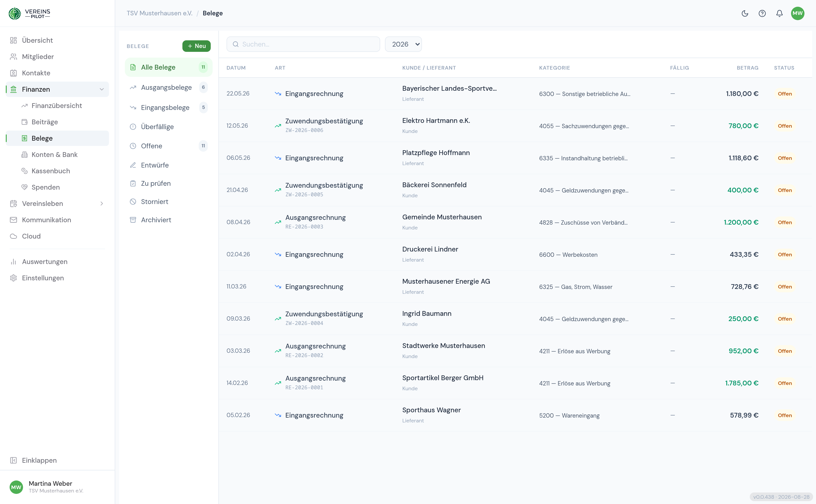Open the 2026 year dropdown

pos(403,44)
